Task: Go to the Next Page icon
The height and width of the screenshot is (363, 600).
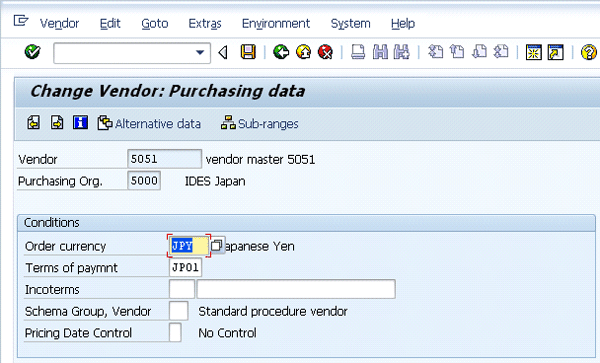Action: click(x=479, y=52)
